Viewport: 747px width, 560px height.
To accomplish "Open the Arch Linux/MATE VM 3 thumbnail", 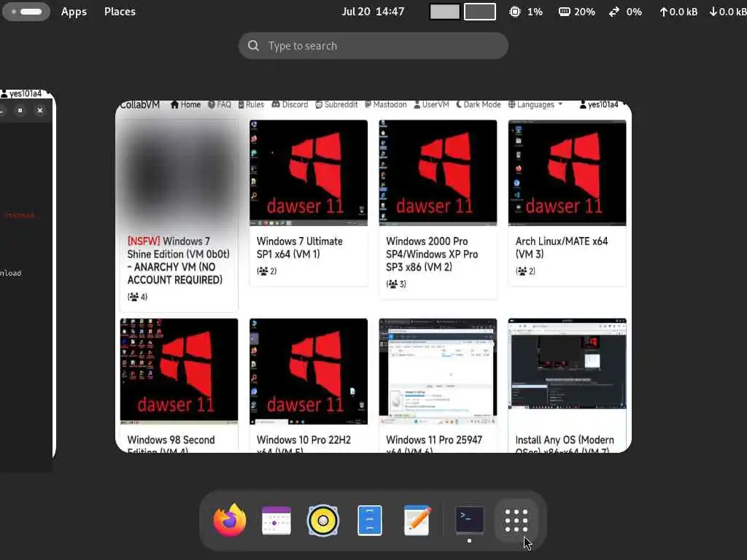I will 568,173.
